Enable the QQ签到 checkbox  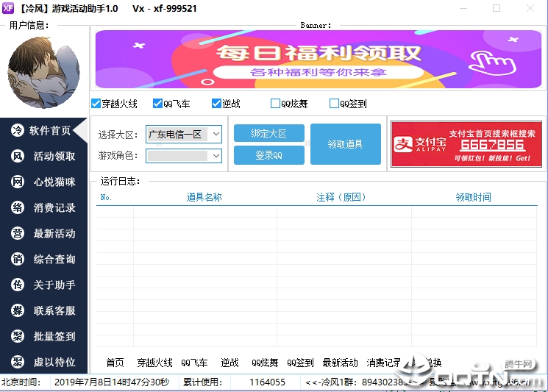pyautogui.click(x=334, y=104)
